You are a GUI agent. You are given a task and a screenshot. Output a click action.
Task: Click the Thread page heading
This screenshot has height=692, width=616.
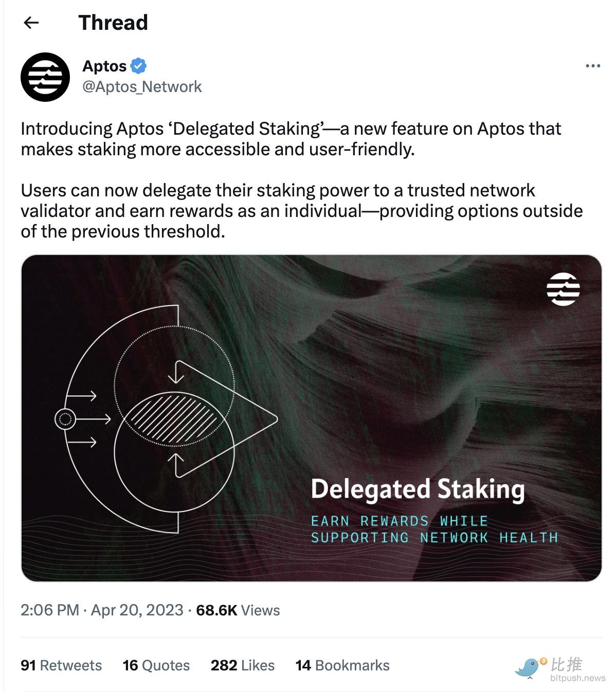point(113,23)
